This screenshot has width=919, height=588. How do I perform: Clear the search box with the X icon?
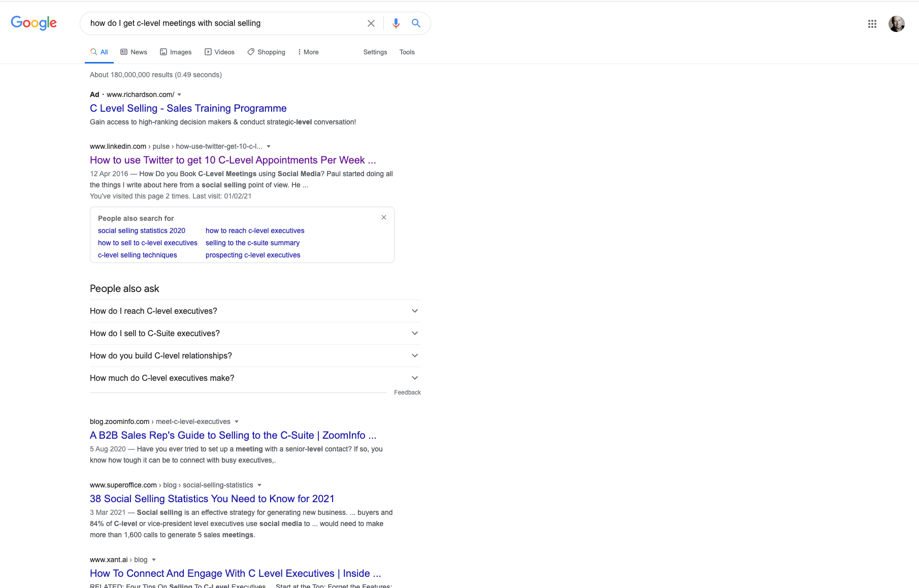pyautogui.click(x=371, y=23)
